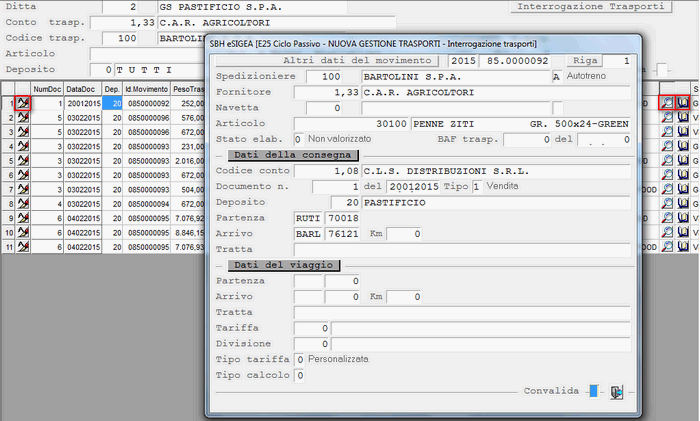Image resolution: width=700 pixels, height=421 pixels.
Task: Click the Interrogazione Trasporti button
Action: (591, 7)
